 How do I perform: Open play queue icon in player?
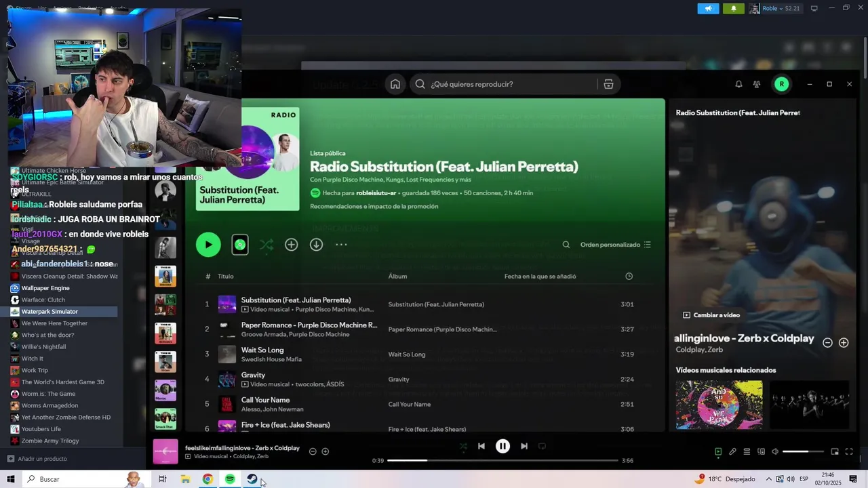pyautogui.click(x=747, y=451)
